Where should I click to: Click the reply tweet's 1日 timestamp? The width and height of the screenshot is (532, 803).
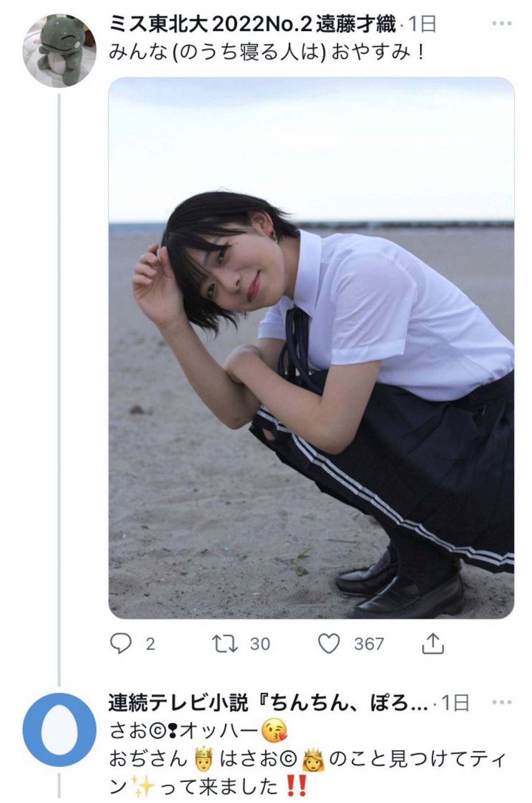(x=455, y=703)
